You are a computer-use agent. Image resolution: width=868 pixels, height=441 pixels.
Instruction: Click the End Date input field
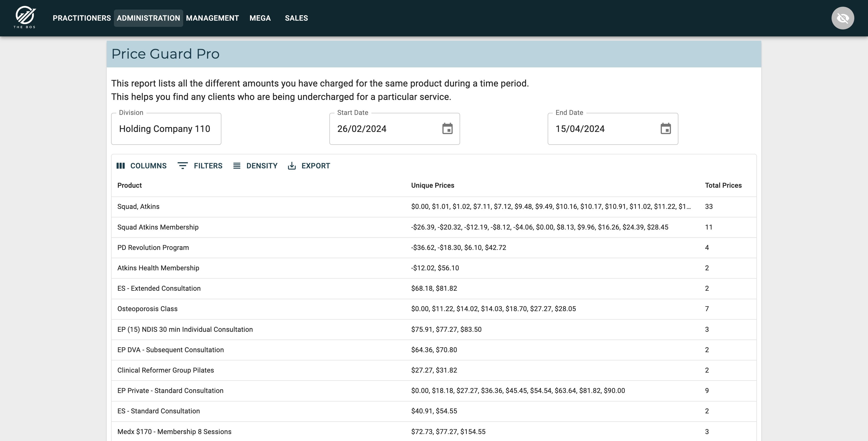tap(613, 129)
